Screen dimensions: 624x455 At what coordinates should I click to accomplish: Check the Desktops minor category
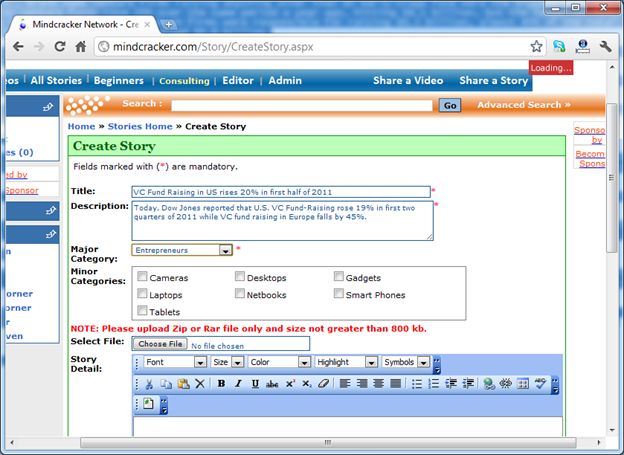(x=240, y=276)
